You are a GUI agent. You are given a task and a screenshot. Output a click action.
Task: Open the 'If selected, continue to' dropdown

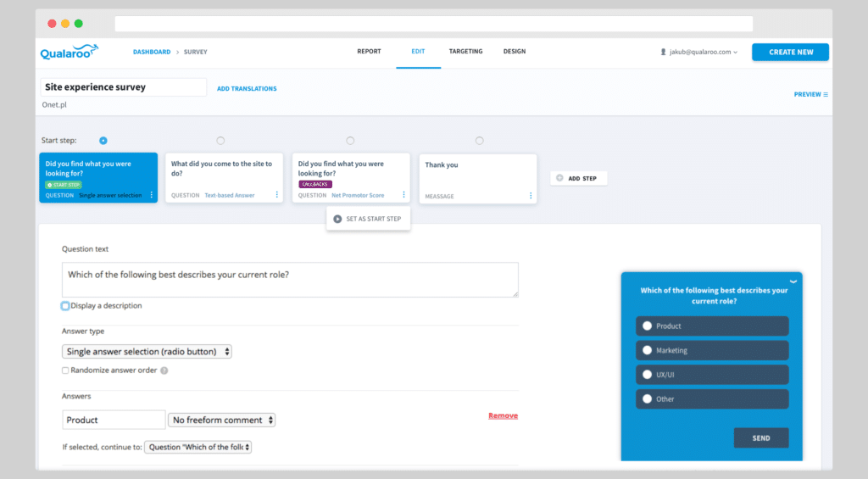click(x=198, y=448)
